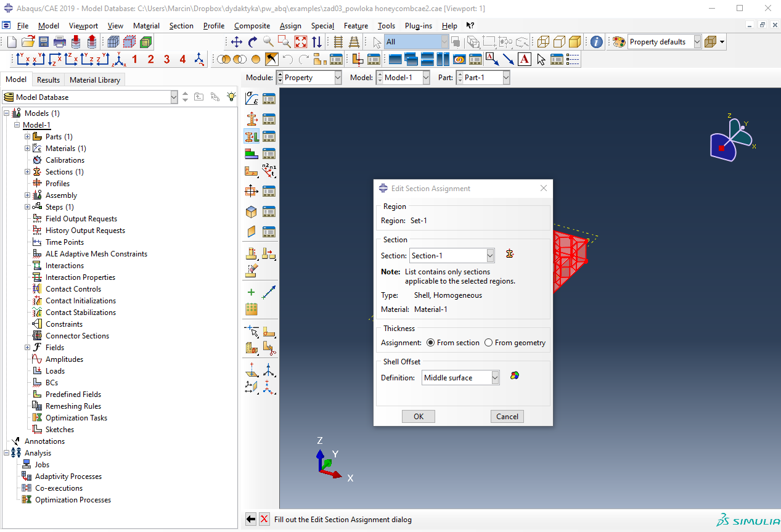The width and height of the screenshot is (781, 532).
Task: Apply the 1 custom view preset
Action: tap(134, 59)
